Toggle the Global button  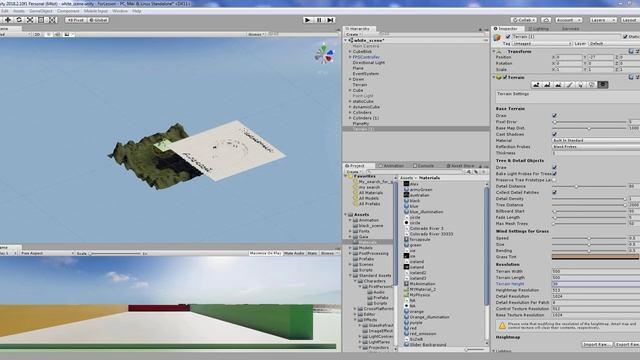tap(98, 20)
